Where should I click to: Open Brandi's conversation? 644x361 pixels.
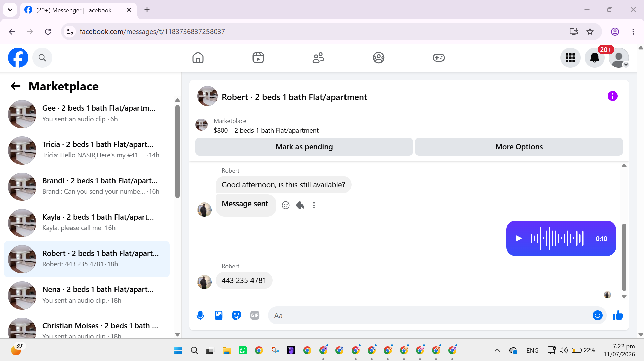pos(87,187)
